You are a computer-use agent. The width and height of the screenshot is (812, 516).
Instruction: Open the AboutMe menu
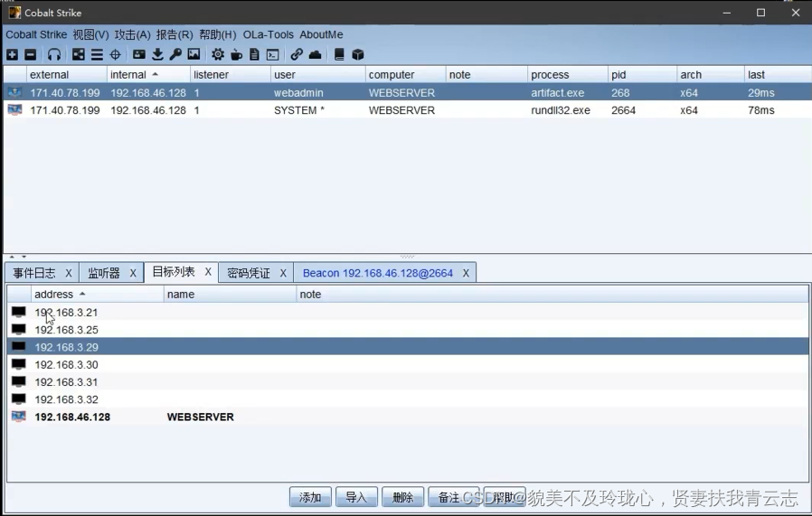321,34
